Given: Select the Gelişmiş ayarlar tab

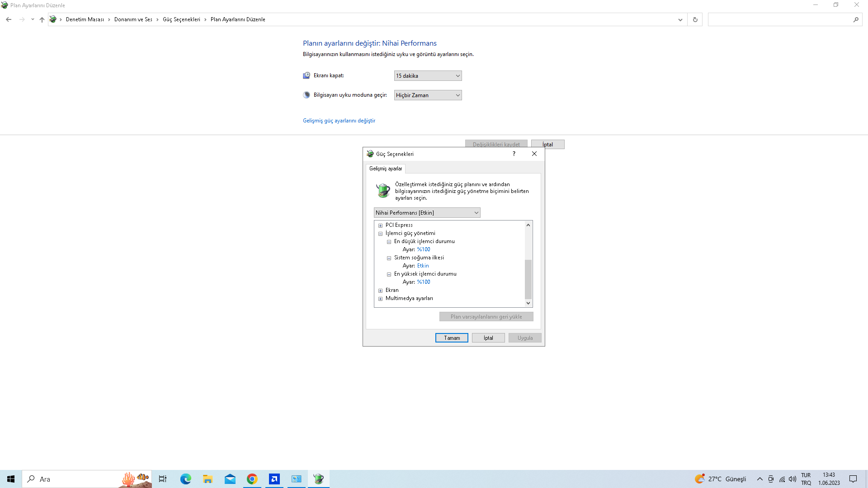Looking at the screenshot, I should (x=385, y=169).
